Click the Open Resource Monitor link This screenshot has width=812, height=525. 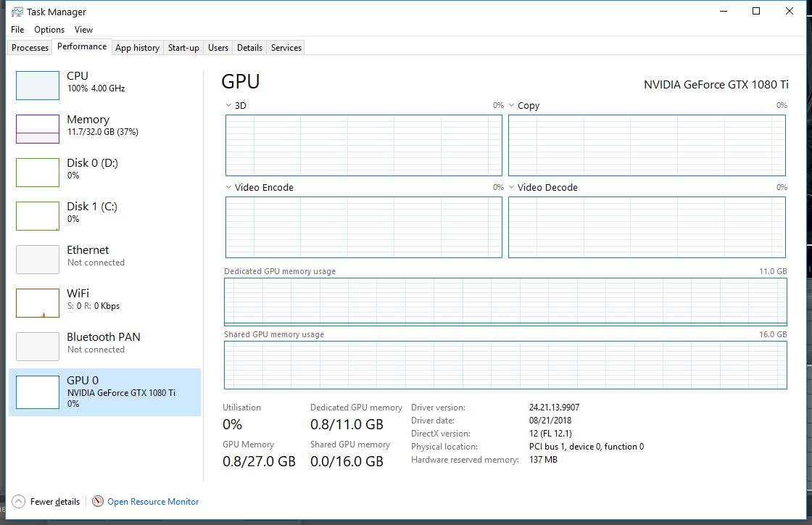[x=153, y=502]
